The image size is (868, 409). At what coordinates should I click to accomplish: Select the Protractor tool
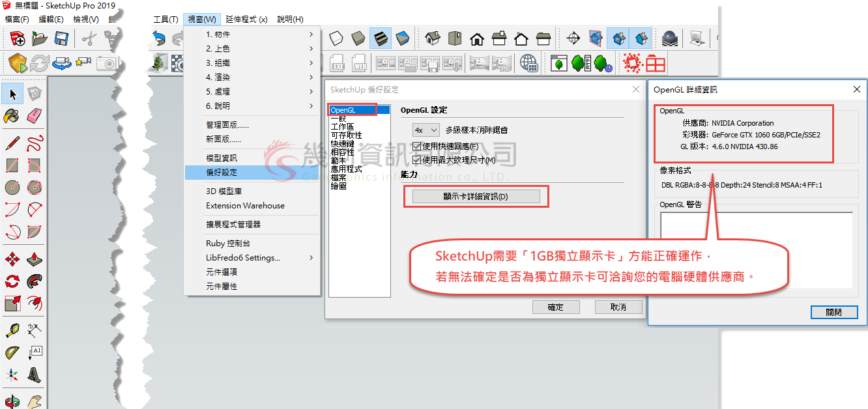click(x=12, y=352)
